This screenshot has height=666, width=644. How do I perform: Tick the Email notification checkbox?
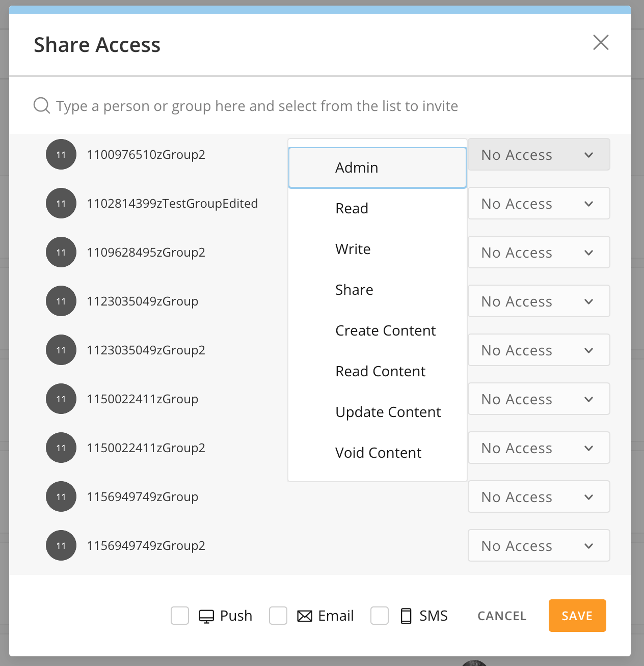coord(278,616)
